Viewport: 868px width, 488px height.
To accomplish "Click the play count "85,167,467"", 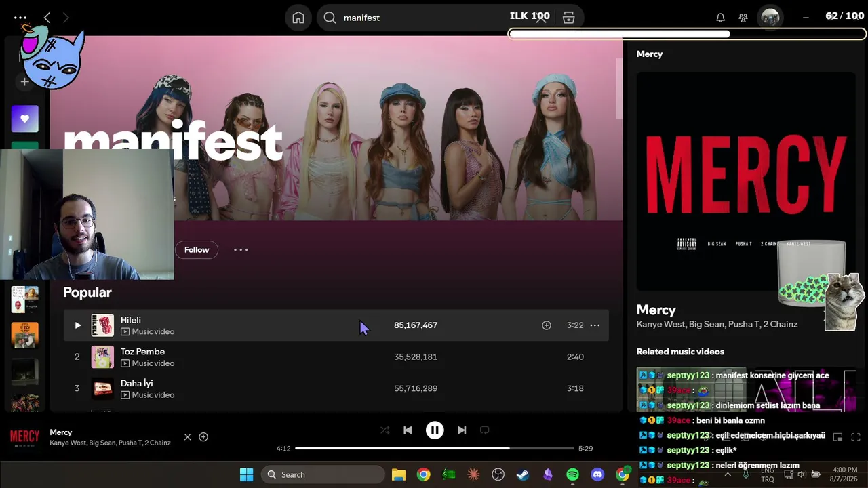I will click(x=416, y=325).
